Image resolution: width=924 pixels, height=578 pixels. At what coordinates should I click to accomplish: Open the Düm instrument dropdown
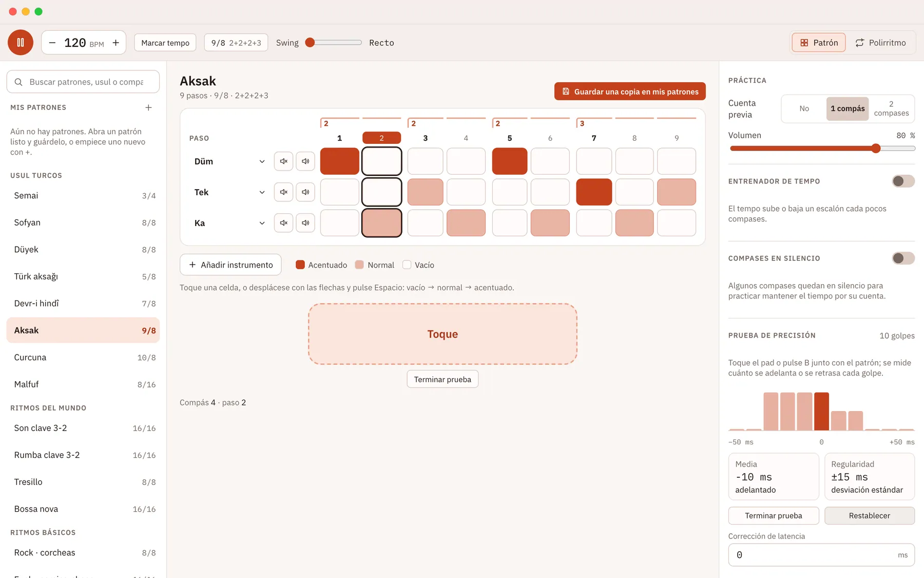coord(229,161)
